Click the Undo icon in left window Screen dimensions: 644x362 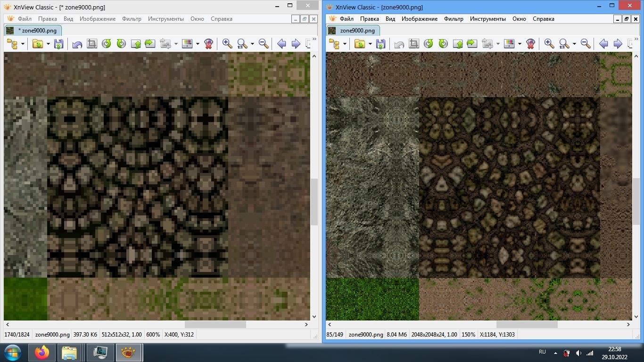(x=77, y=44)
